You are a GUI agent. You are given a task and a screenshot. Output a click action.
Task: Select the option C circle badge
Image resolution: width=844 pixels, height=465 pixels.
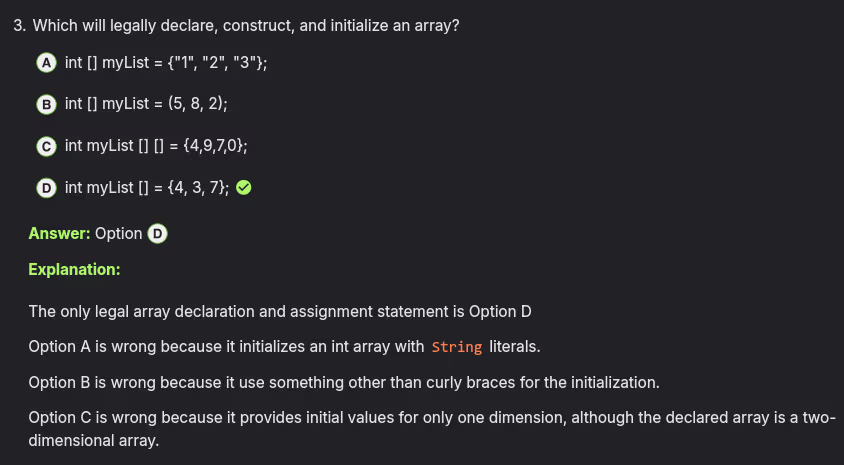46,146
